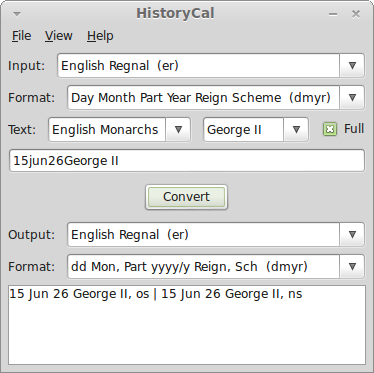The height and width of the screenshot is (373, 374).
Task: Expand the input Format dropdown arrow
Action: coord(352,98)
